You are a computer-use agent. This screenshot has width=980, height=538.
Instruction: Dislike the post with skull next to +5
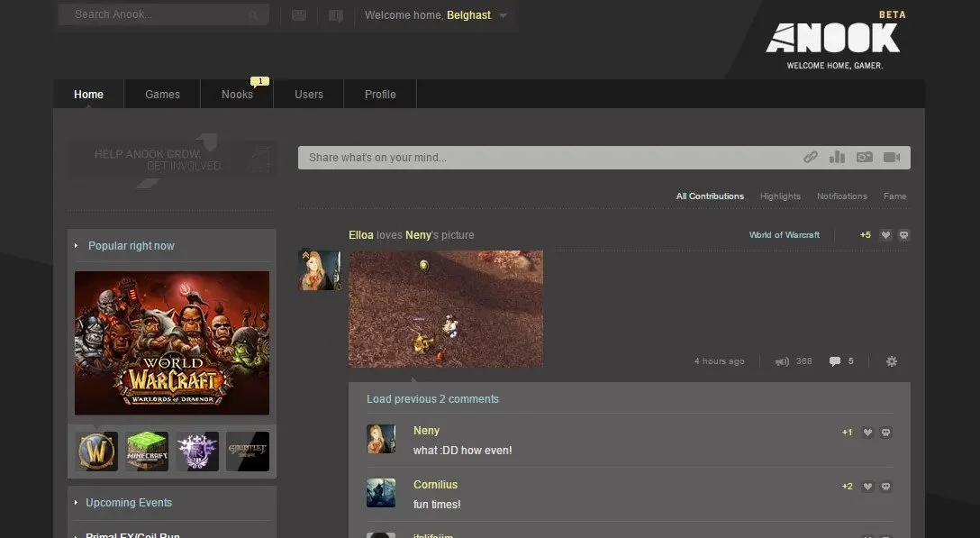point(903,235)
